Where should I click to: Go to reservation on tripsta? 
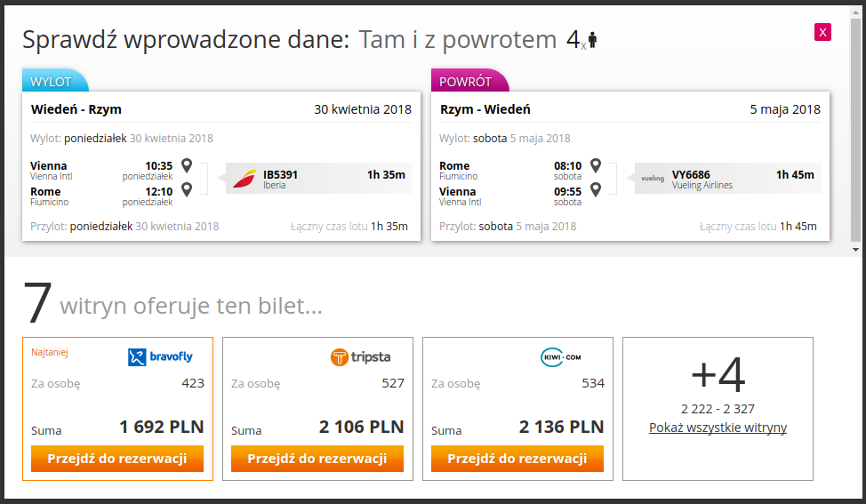317,459
